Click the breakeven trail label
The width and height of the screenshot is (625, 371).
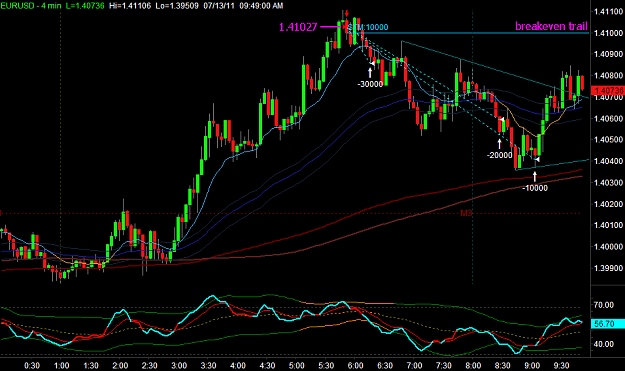pyautogui.click(x=551, y=26)
